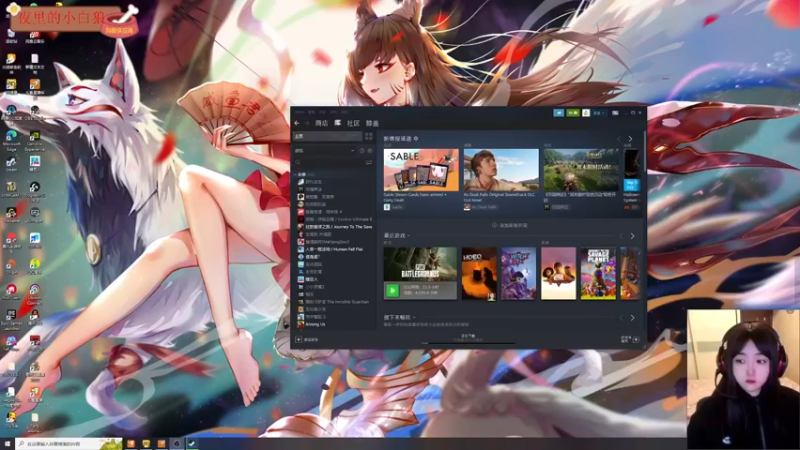Show next news items with right arrow

(631, 139)
